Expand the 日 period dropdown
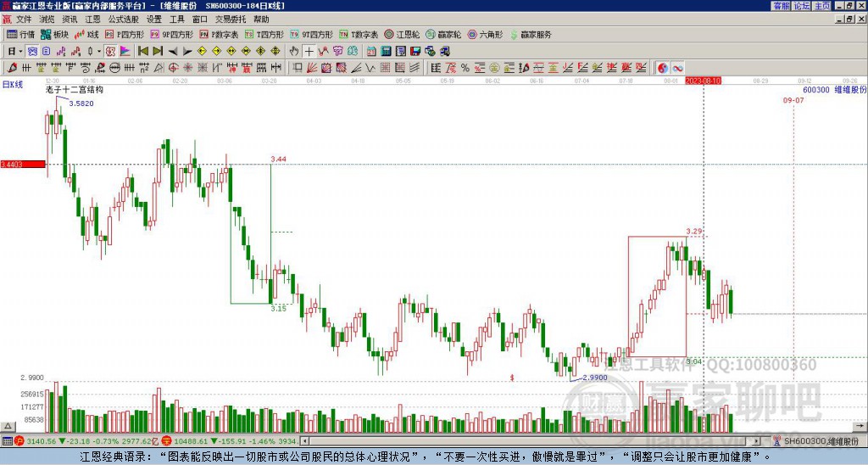Viewport: 868px width, 465px height. pos(20,52)
